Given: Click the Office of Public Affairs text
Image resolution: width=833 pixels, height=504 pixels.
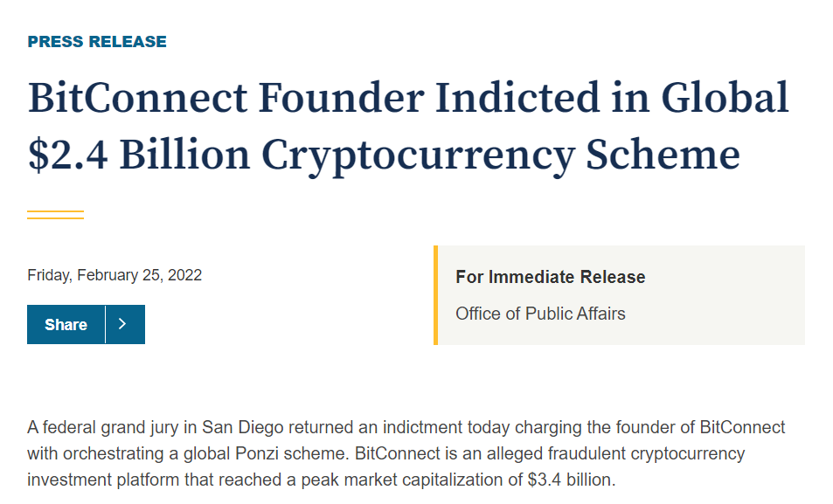Looking at the screenshot, I should pos(540,314).
